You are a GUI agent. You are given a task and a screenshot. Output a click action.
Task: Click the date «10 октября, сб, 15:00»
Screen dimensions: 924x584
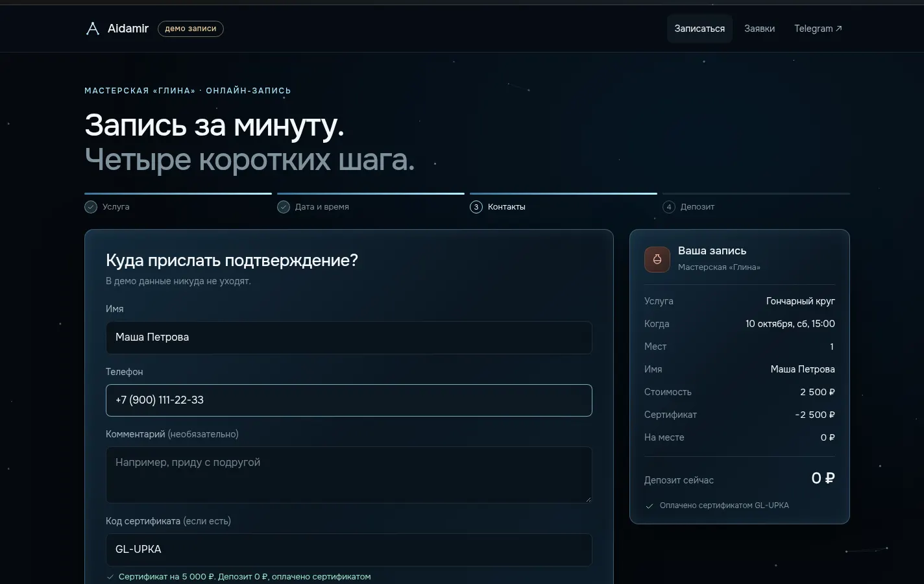pyautogui.click(x=790, y=324)
